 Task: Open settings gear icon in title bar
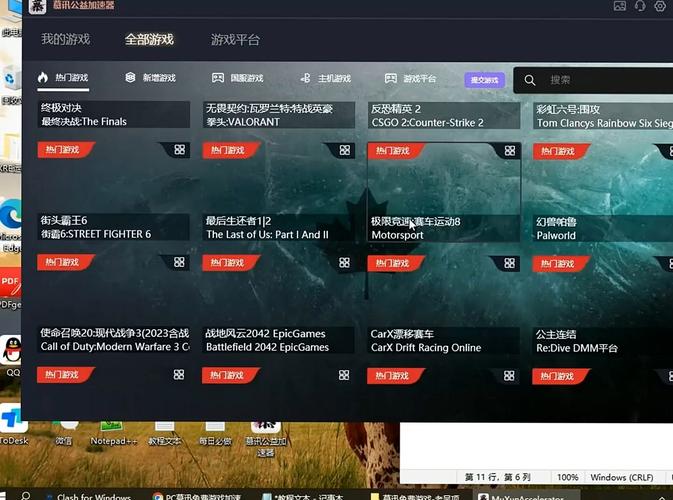point(660,6)
